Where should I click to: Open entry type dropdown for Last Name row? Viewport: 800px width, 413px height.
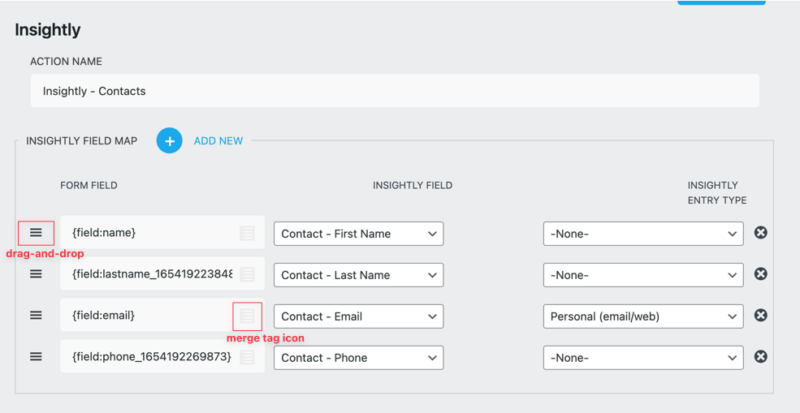point(643,275)
